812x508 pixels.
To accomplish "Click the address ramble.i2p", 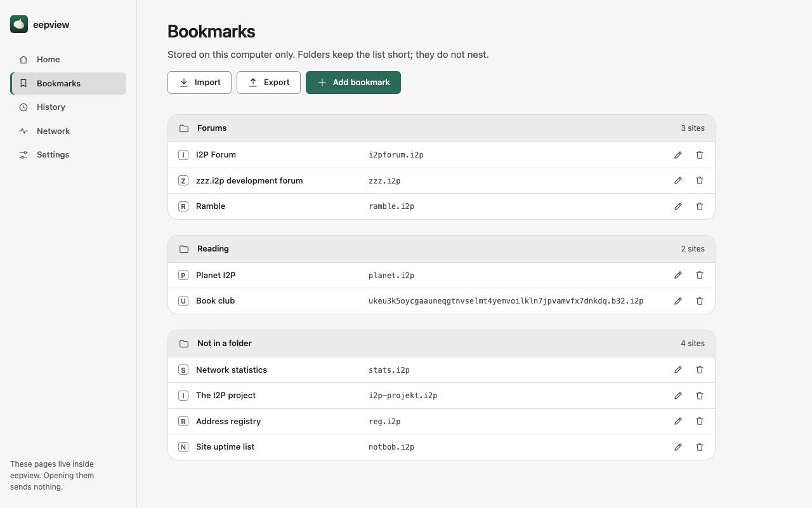I will pyautogui.click(x=391, y=206).
